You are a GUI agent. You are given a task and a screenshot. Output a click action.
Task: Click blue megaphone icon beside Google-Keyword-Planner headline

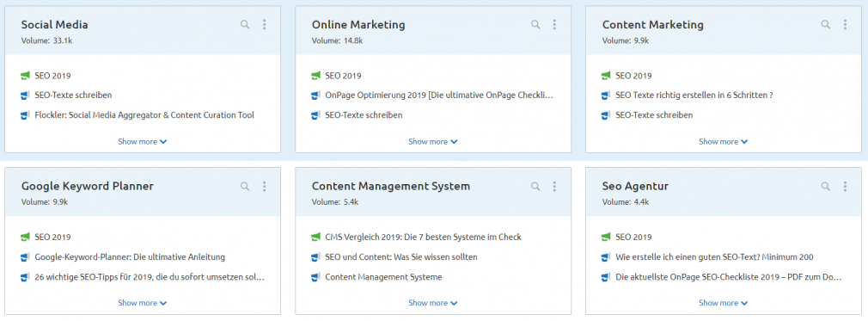pos(25,257)
